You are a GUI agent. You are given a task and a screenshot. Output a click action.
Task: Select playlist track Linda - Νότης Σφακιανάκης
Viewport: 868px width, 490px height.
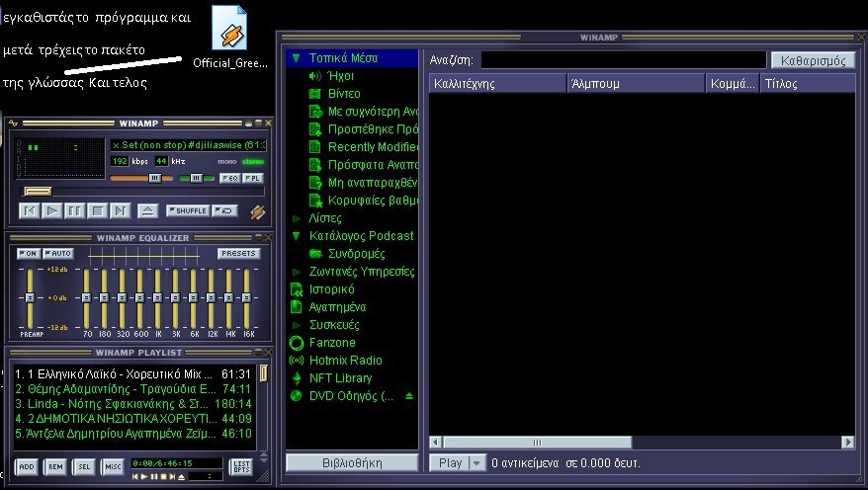click(132, 404)
